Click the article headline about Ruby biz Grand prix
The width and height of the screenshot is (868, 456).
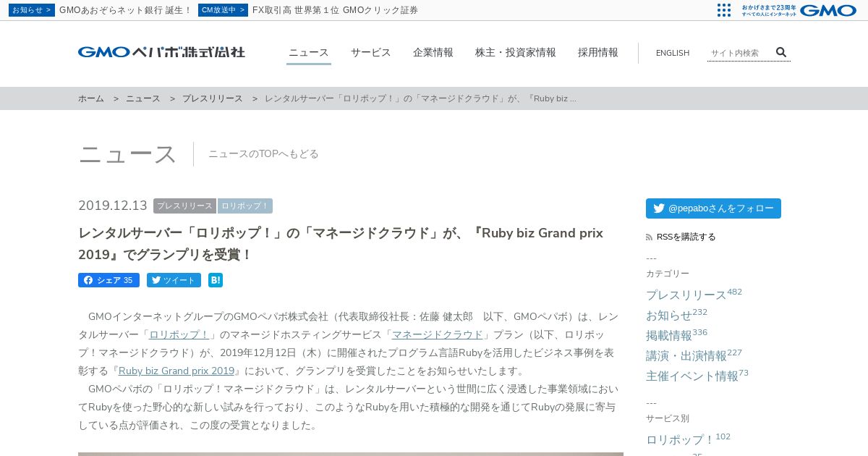[341, 244]
